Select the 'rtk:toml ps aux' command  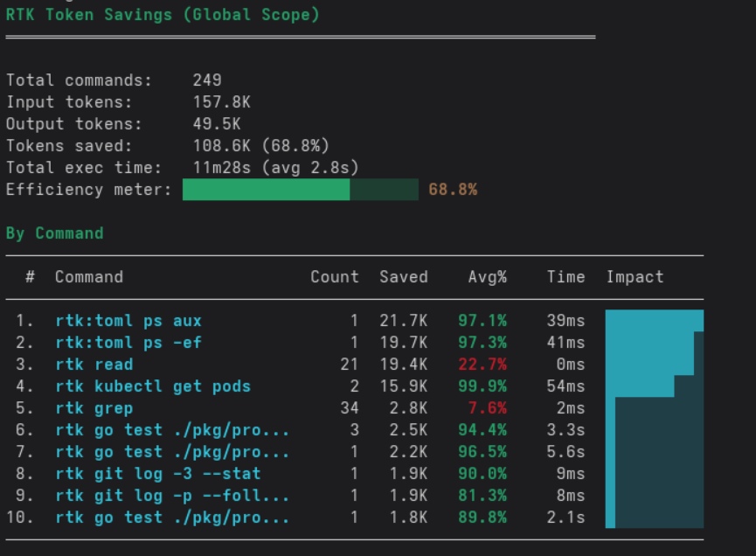pos(128,321)
